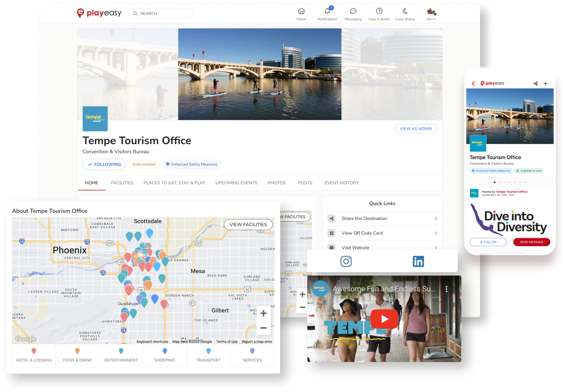
Task: Click the Enhanced Safety Measures badge
Action: pos(191,164)
